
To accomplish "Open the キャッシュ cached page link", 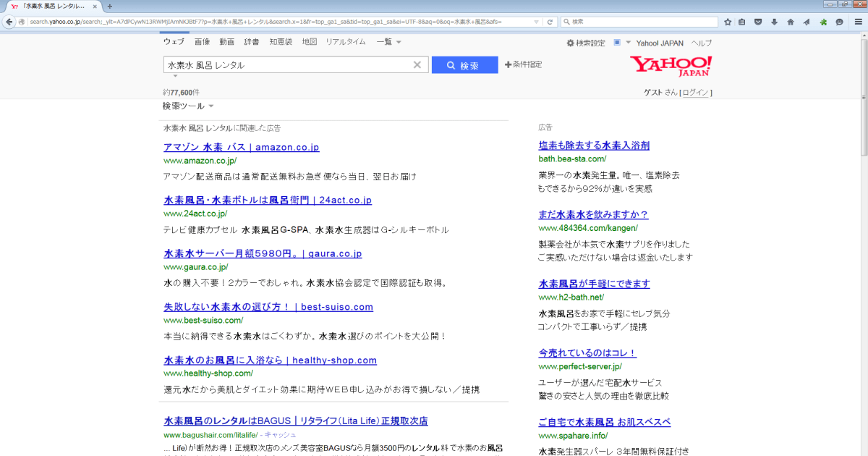I will tap(281, 435).
